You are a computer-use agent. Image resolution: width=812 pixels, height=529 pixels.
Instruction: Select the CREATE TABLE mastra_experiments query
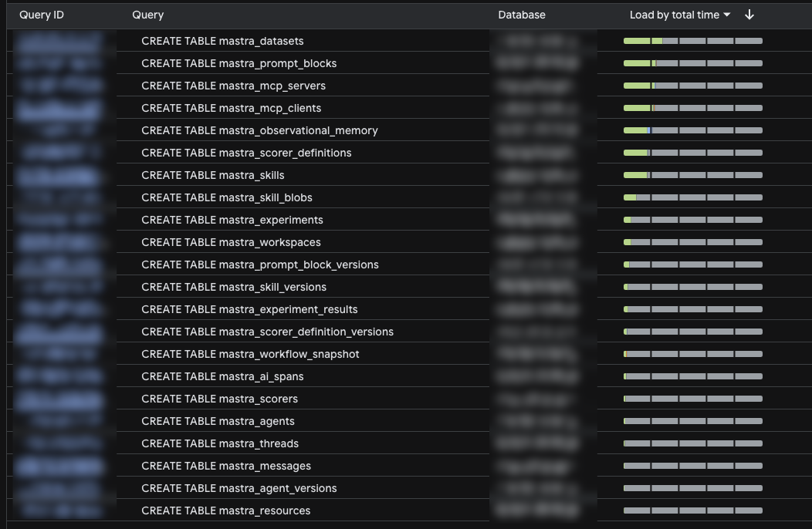tap(231, 220)
